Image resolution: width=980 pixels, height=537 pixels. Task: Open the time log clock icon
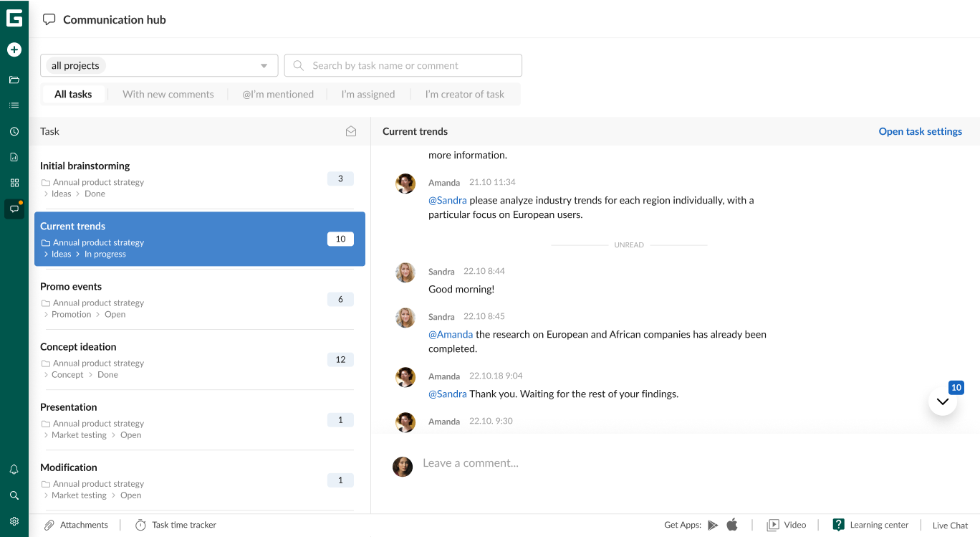(x=14, y=130)
